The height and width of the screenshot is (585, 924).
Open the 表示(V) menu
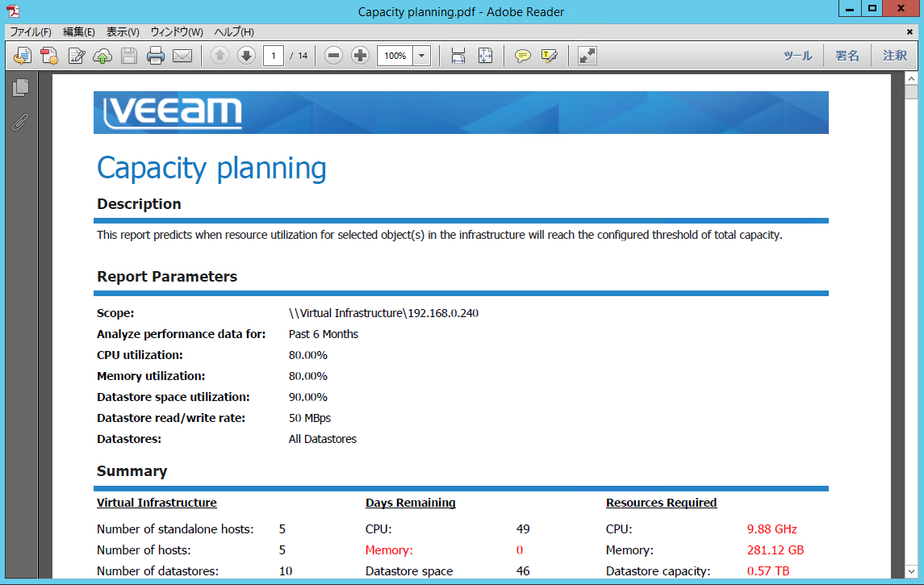point(123,31)
